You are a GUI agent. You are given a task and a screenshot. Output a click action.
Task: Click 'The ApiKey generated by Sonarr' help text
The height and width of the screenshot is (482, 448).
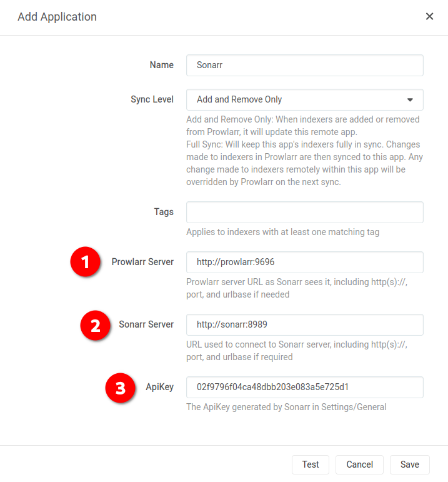pos(286,407)
